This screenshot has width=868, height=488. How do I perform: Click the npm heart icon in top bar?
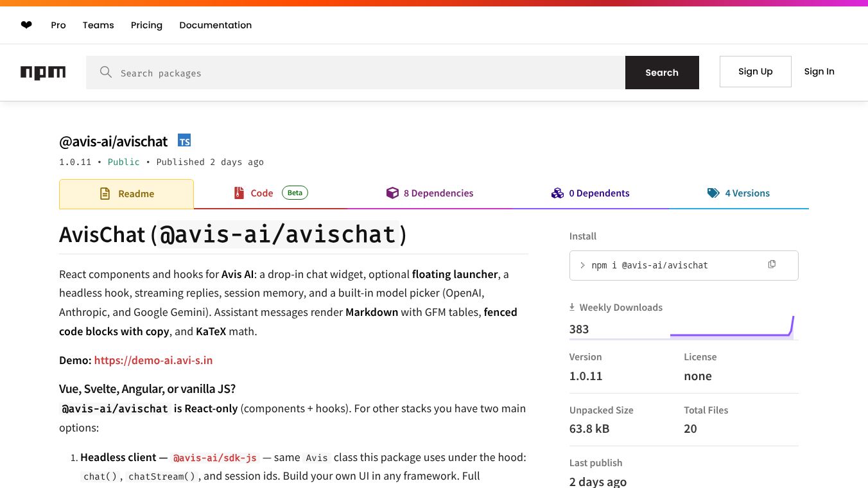click(x=26, y=24)
